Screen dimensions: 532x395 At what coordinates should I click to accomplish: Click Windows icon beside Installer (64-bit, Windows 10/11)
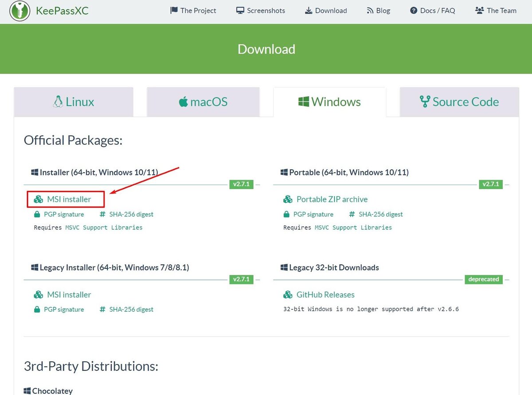click(x=35, y=172)
